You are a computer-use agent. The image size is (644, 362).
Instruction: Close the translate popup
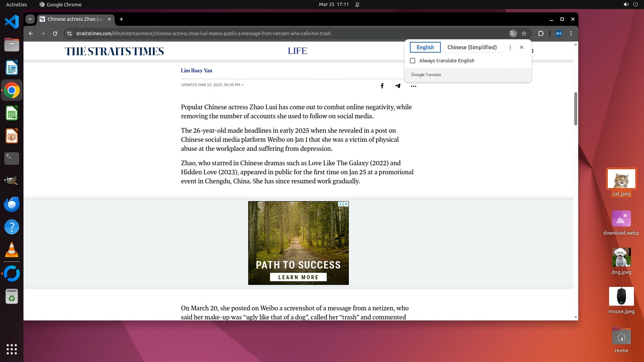pos(521,47)
